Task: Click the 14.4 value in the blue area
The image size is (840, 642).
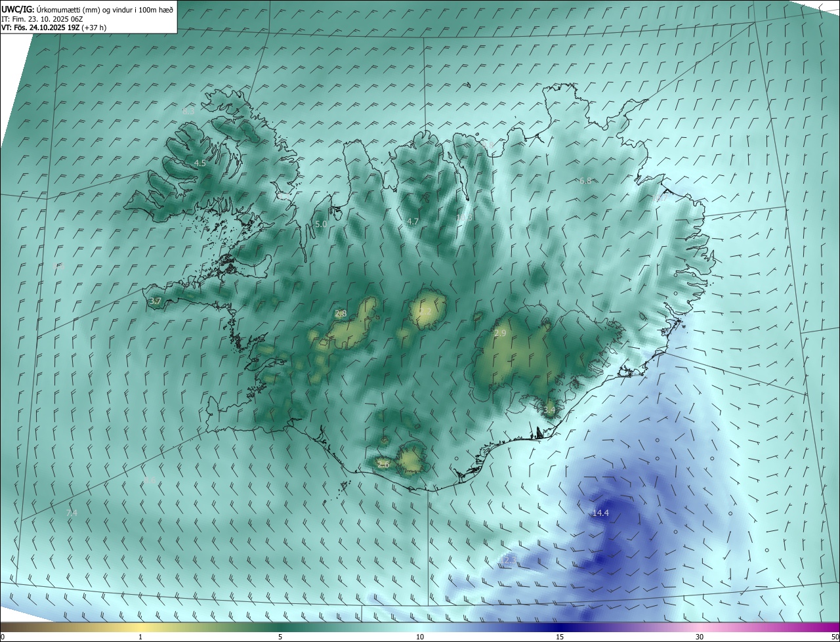Action: click(600, 513)
